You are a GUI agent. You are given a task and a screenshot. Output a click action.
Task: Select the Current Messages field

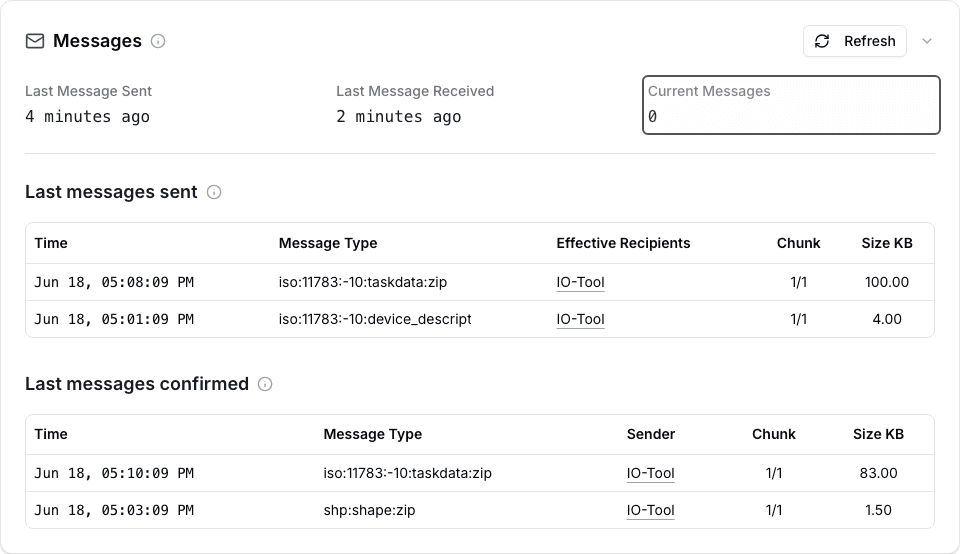(791, 105)
